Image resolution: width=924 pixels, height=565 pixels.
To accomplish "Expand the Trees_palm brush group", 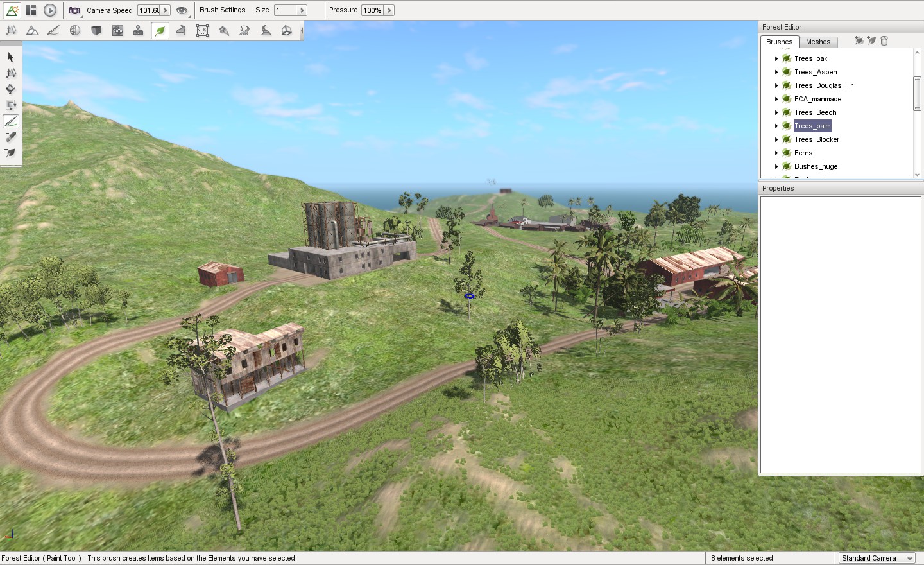I will 776,126.
